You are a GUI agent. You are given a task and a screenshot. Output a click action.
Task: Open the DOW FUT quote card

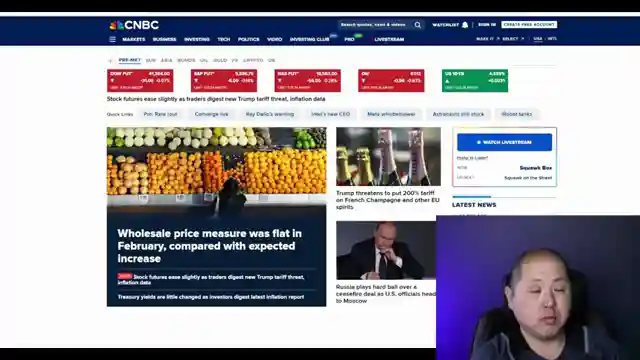140,80
